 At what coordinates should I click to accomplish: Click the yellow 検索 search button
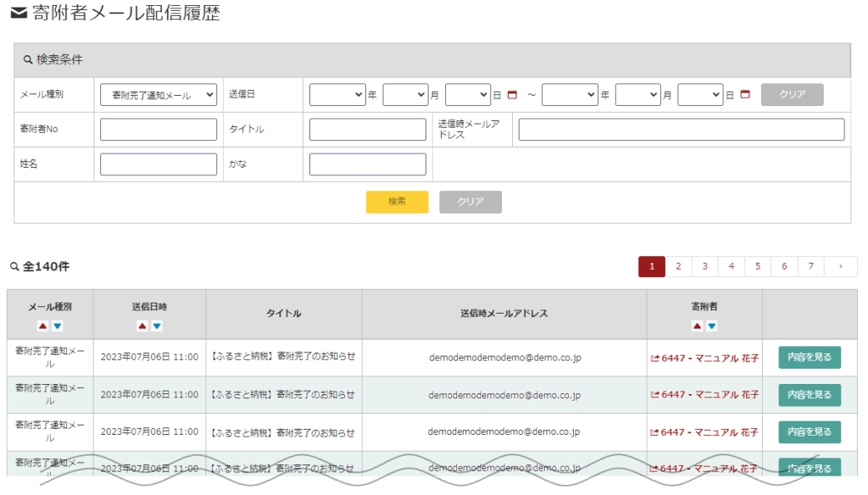[x=397, y=202]
